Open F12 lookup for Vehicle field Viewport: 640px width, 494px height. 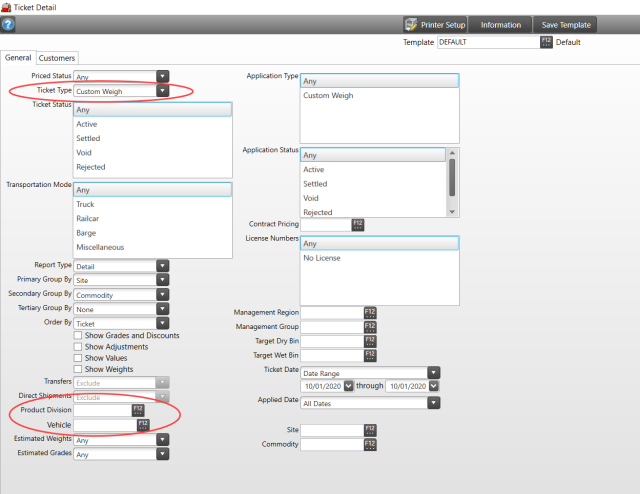pyautogui.click(x=143, y=425)
